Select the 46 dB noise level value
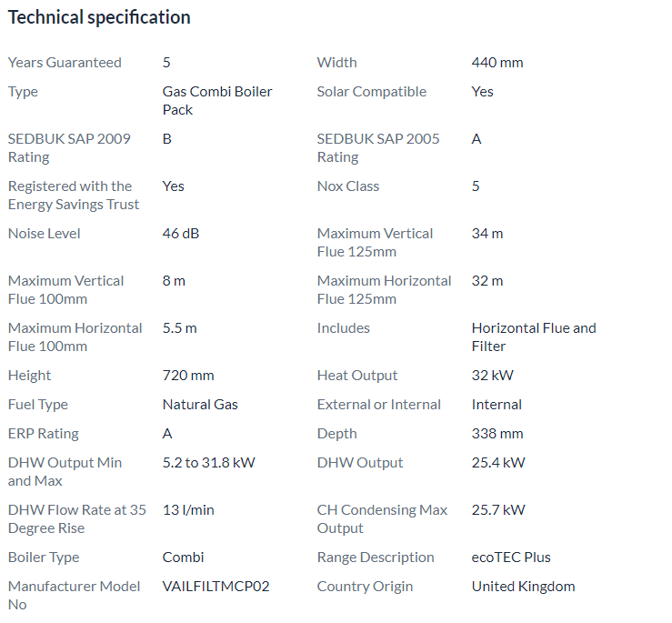This screenshot has width=672, height=623. [180, 234]
